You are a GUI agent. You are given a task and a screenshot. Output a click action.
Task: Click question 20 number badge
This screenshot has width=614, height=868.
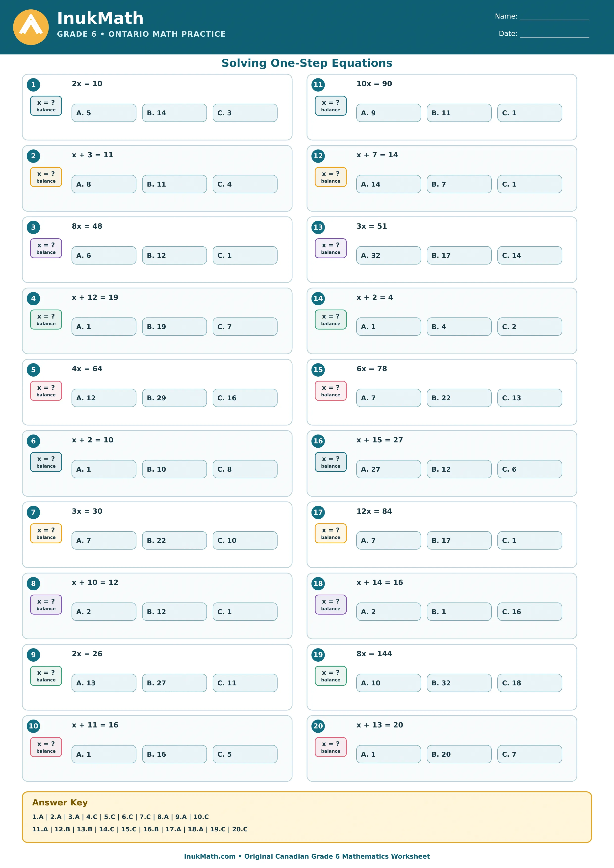(318, 726)
